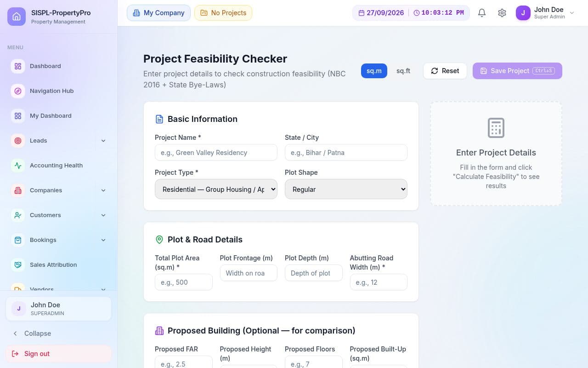This screenshot has height=368, width=588.
Task: Open notifications bell icon
Action: (482, 13)
